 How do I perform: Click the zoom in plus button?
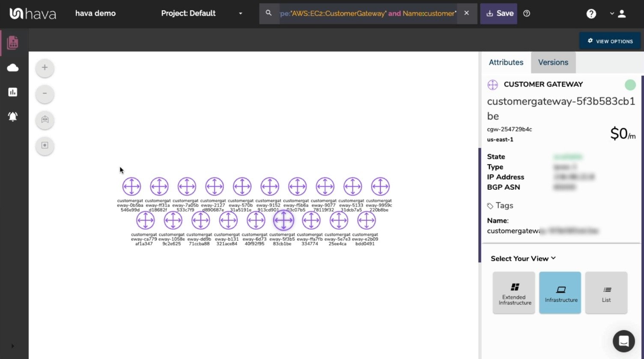(x=45, y=68)
